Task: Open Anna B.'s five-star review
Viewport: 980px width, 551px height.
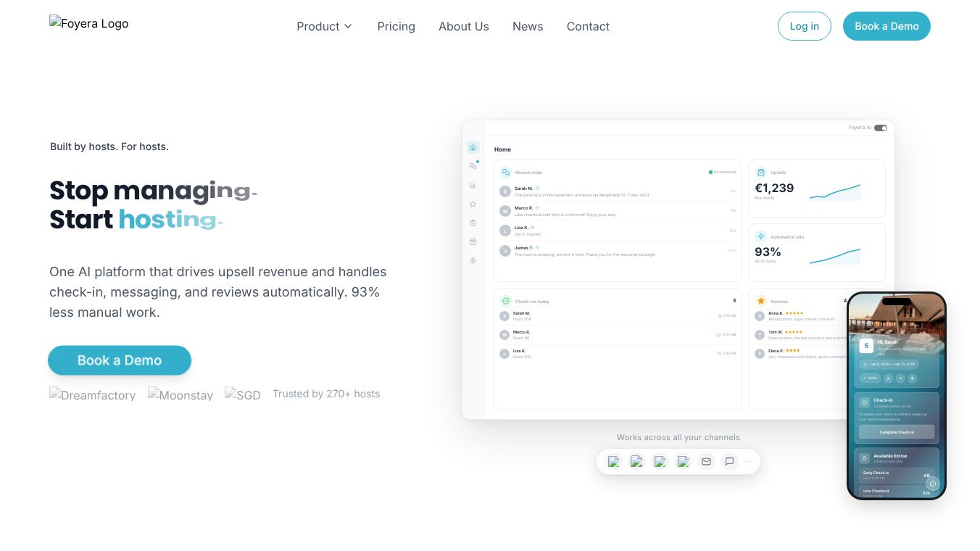Action: coord(800,316)
